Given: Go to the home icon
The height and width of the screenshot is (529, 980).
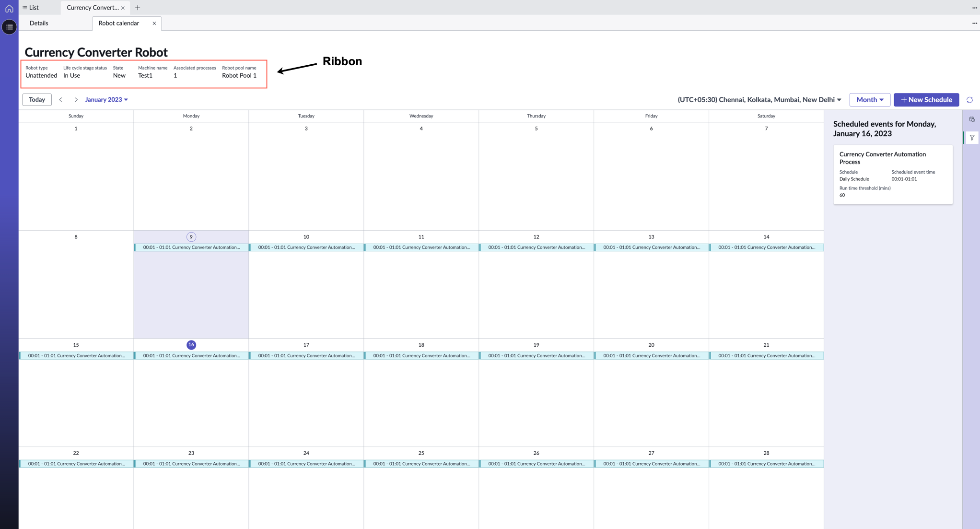Looking at the screenshot, I should pos(9,8).
